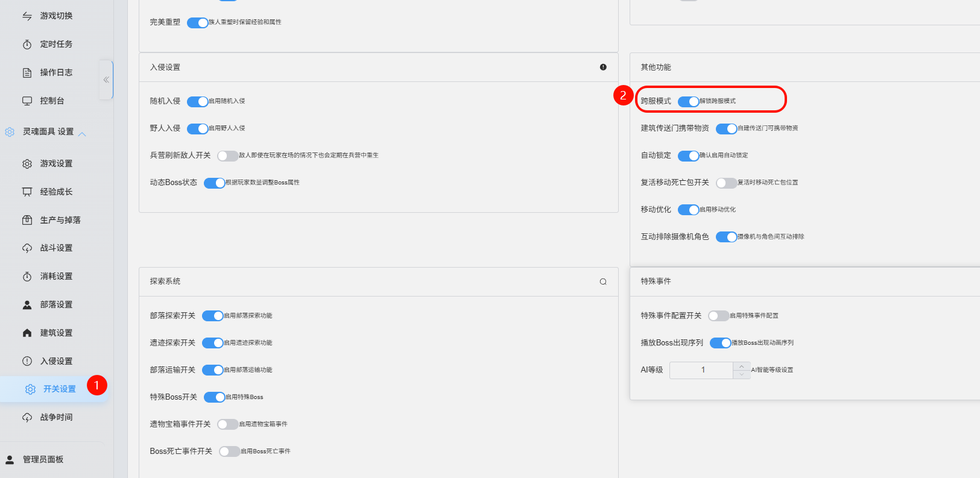Disable the 跨服模式 toggle
The height and width of the screenshot is (478, 980).
pyautogui.click(x=688, y=101)
